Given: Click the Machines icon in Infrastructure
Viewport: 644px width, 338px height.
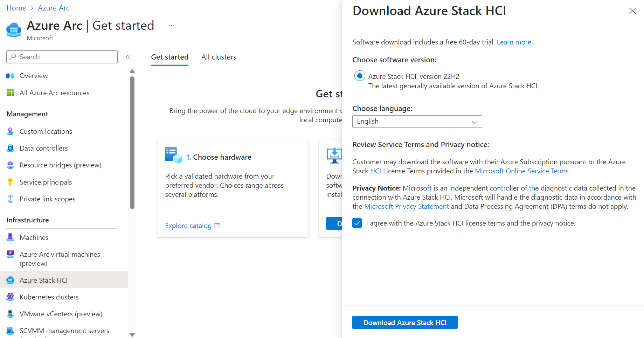Looking at the screenshot, I should click(11, 237).
